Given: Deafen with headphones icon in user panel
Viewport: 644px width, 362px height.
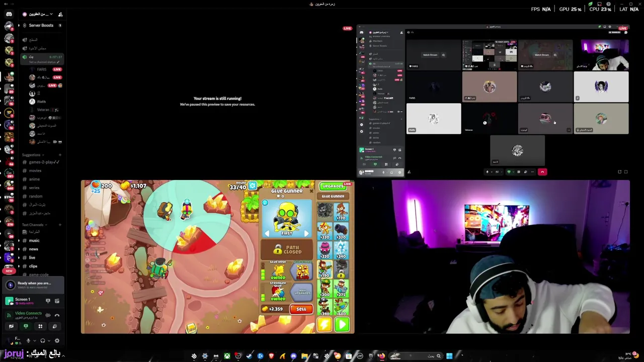Looking at the screenshot, I should [42, 341].
